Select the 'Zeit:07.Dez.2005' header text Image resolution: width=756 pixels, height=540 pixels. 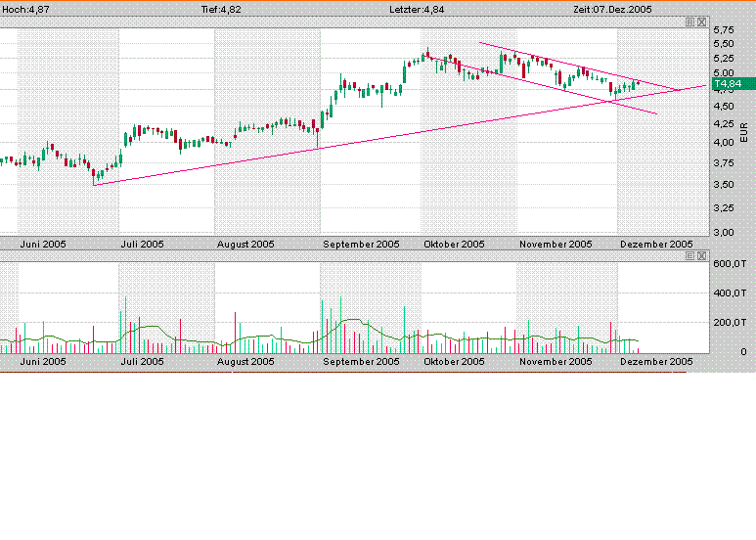coord(612,9)
